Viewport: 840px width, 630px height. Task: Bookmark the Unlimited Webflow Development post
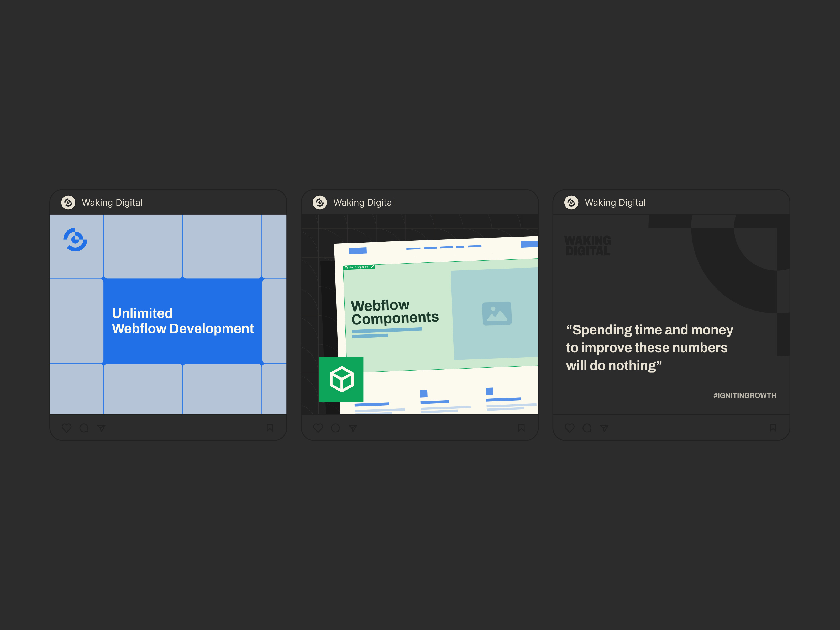tap(270, 428)
